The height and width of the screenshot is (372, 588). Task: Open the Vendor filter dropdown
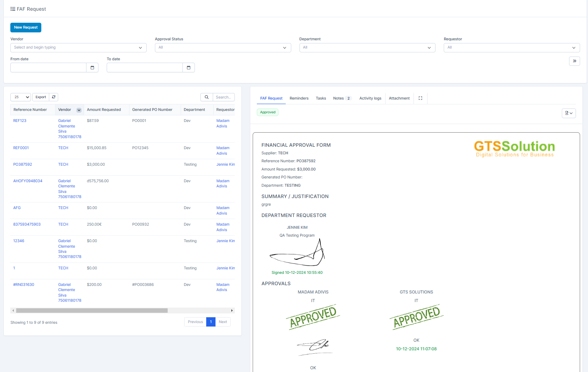78,48
